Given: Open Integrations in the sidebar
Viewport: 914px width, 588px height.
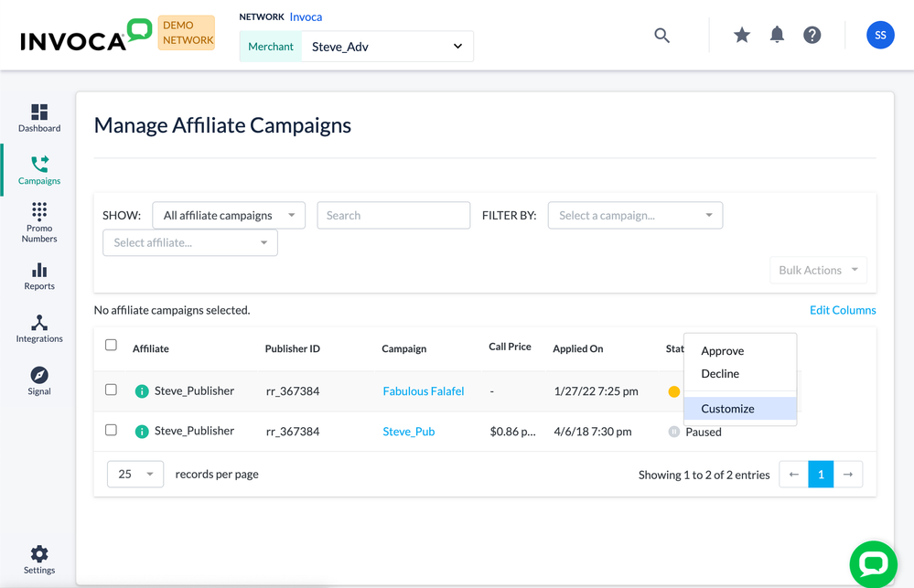Looking at the screenshot, I should [39, 328].
